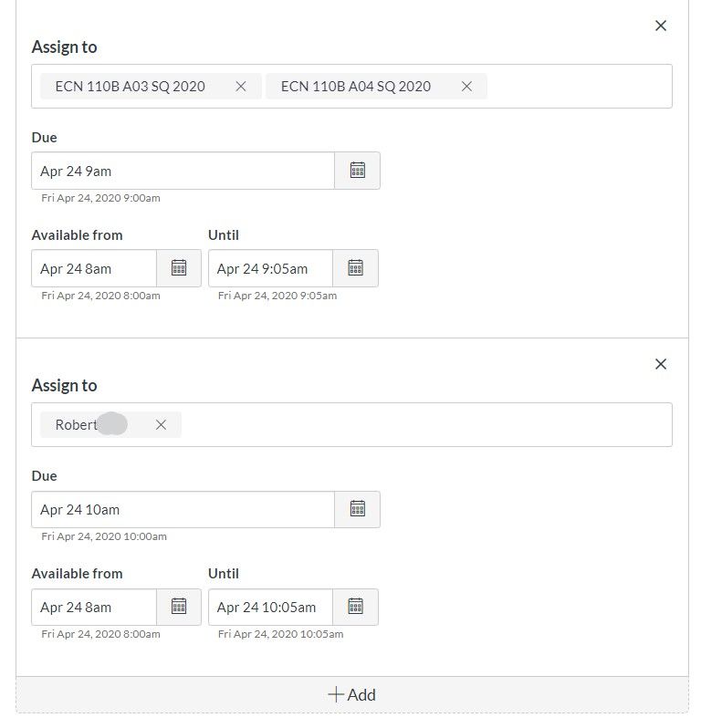Open calendar for Until 9:05am field
Viewport: 701px width, 728px height.
click(356, 268)
